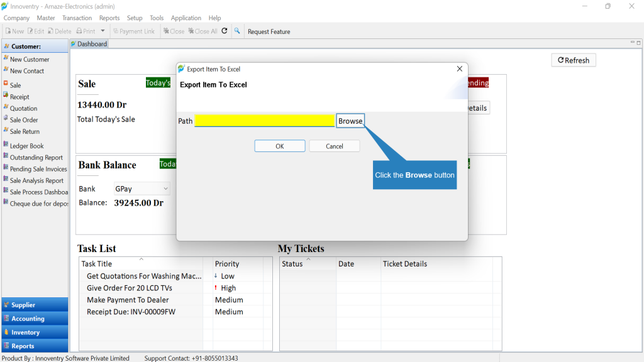644x362 pixels.
Task: Open the Transaction menu
Action: [x=77, y=18]
